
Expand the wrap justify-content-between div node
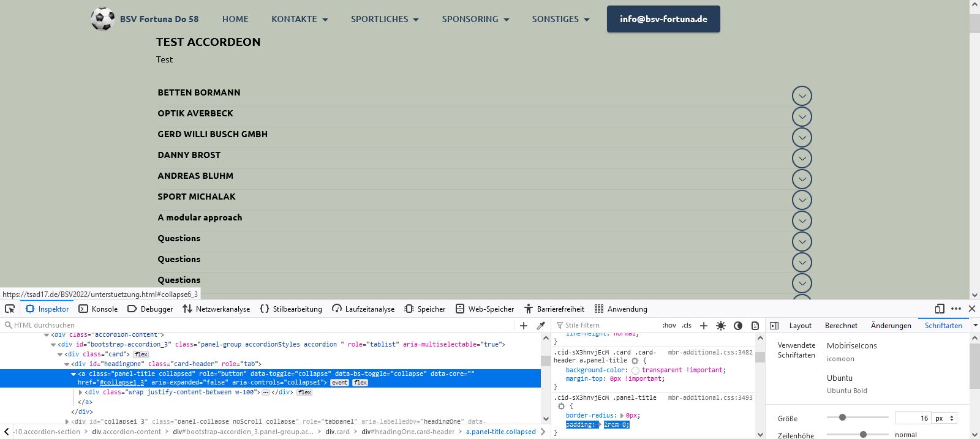pyautogui.click(x=80, y=392)
